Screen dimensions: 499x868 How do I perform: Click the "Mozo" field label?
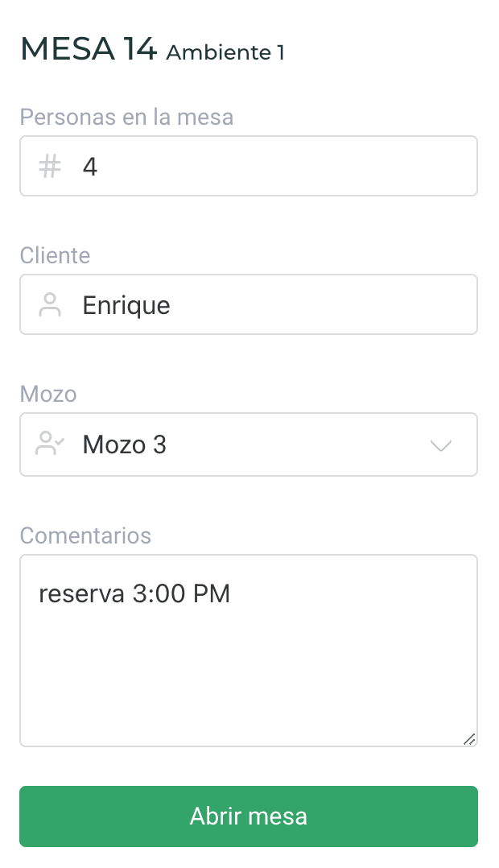point(48,395)
